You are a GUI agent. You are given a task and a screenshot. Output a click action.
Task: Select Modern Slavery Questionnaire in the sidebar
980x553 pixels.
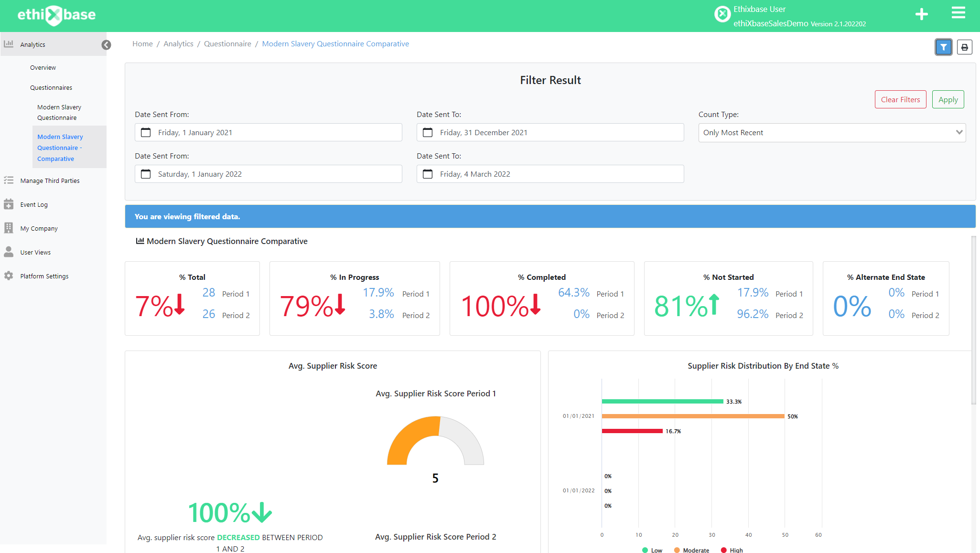59,112
